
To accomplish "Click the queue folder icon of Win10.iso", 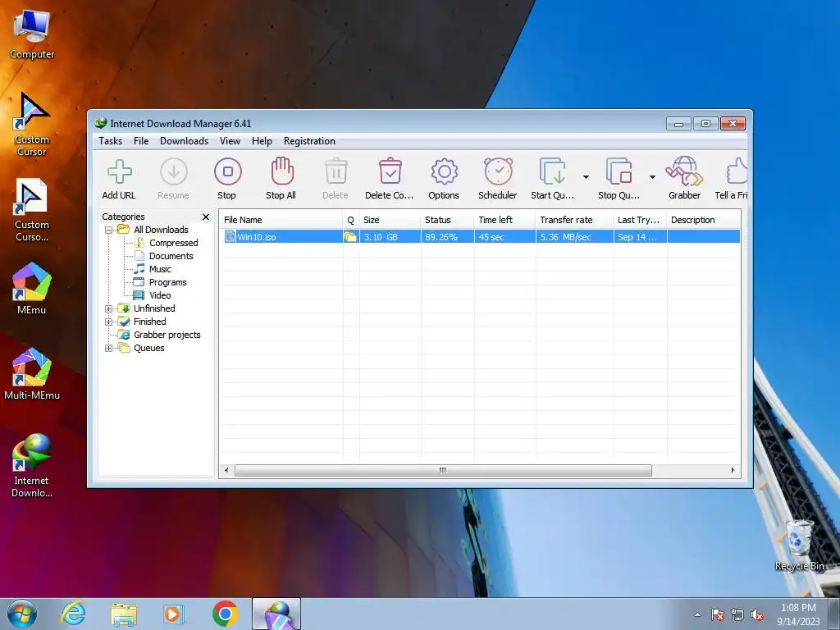I will click(350, 237).
